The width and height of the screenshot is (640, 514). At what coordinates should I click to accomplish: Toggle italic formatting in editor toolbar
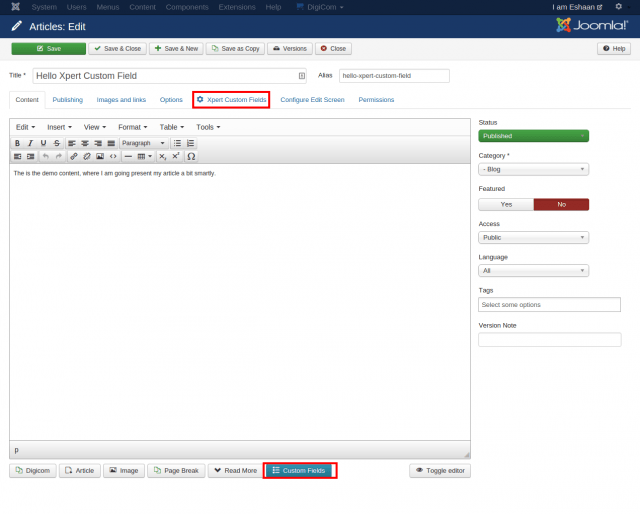30,143
